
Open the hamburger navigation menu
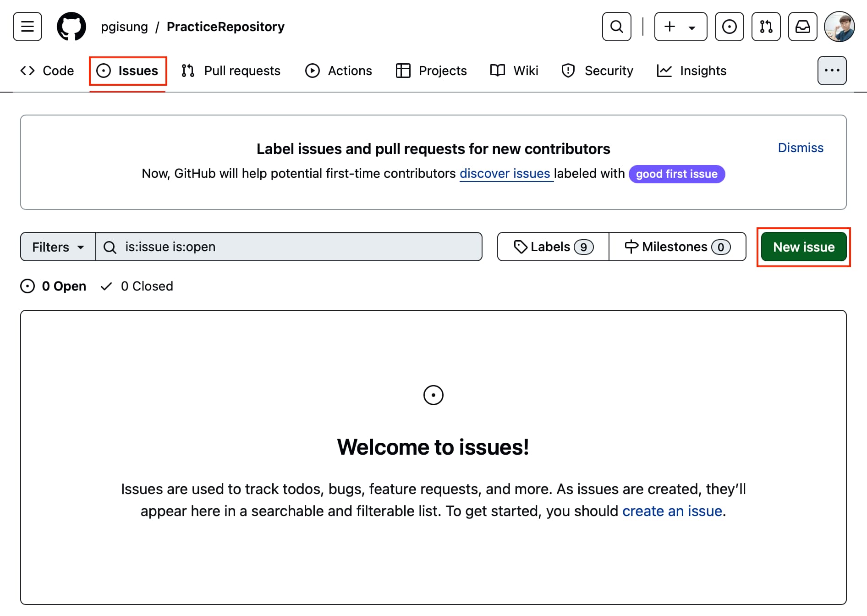27,27
